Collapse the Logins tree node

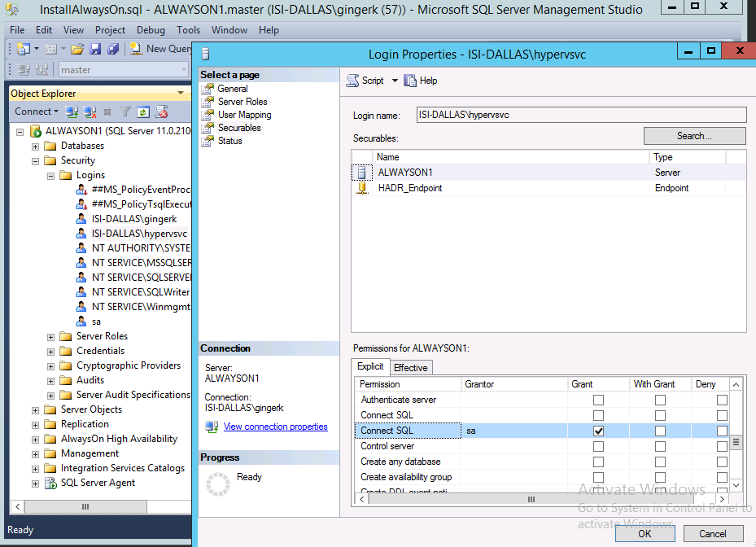(x=50, y=176)
